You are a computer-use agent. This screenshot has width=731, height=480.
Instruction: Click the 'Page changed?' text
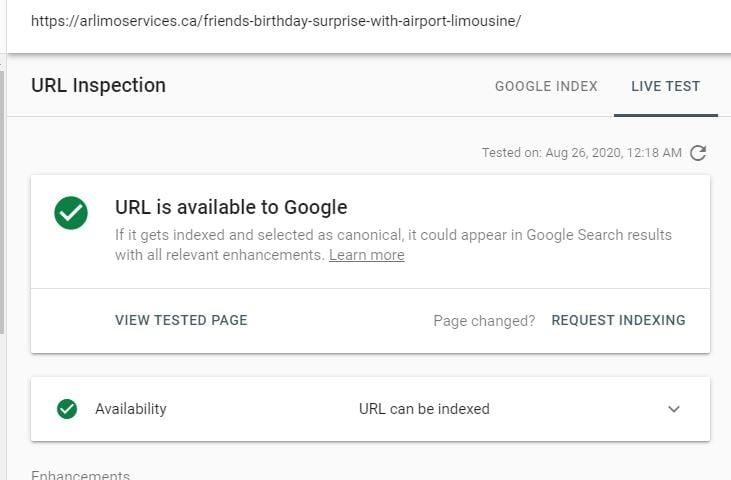[x=484, y=321]
